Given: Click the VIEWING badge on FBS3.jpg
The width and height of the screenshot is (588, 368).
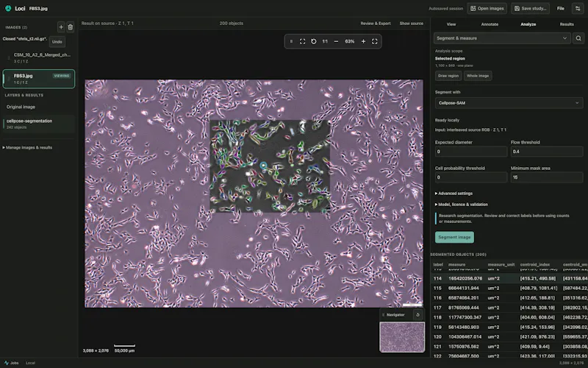Looking at the screenshot, I should (x=62, y=76).
